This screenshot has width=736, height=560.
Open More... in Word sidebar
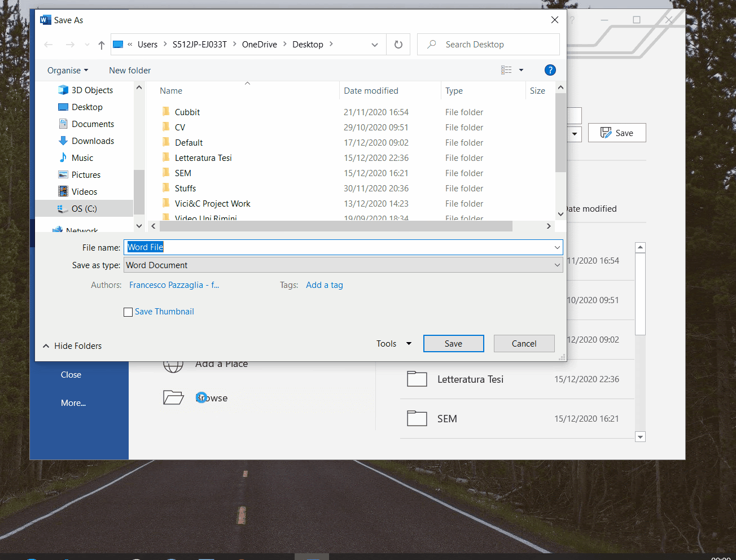point(73,403)
